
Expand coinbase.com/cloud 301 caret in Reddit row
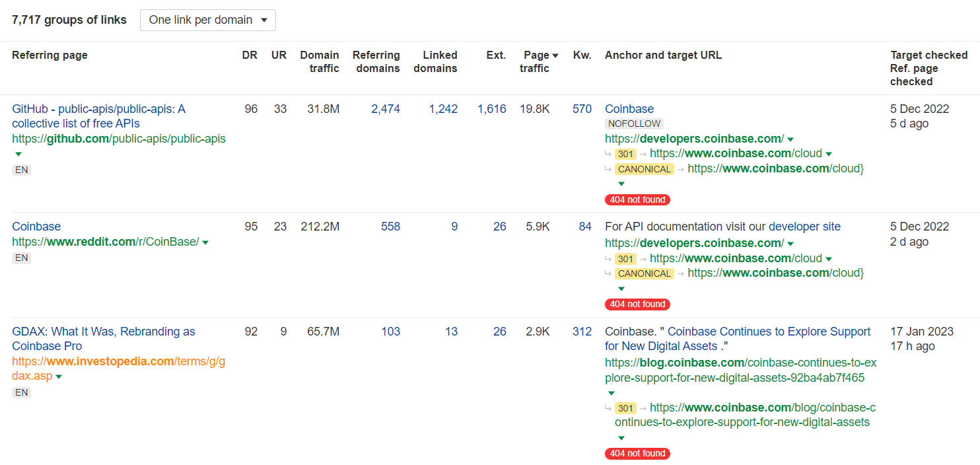(x=829, y=259)
